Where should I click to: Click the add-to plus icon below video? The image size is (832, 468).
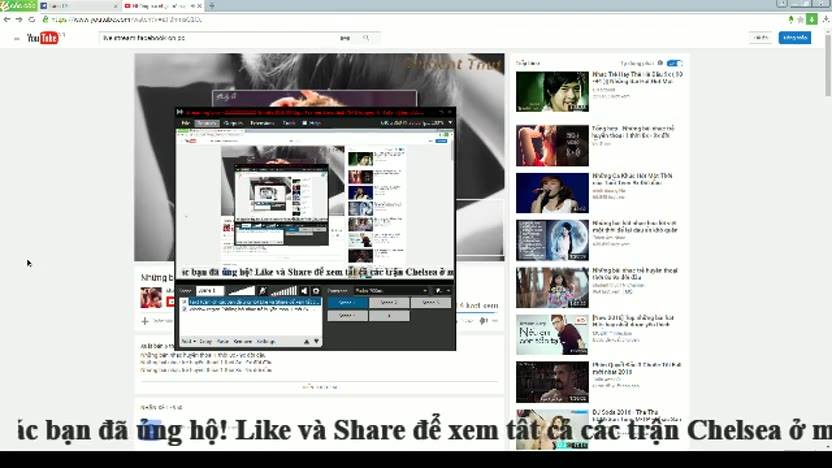145,321
